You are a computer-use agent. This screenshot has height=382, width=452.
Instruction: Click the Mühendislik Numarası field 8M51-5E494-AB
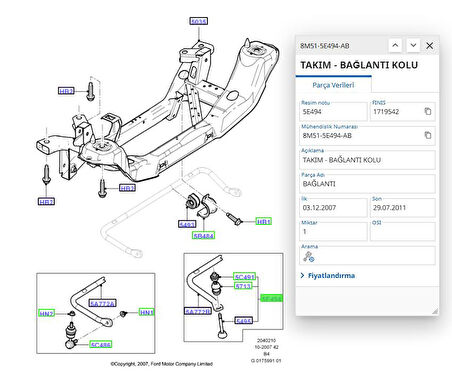(x=367, y=135)
